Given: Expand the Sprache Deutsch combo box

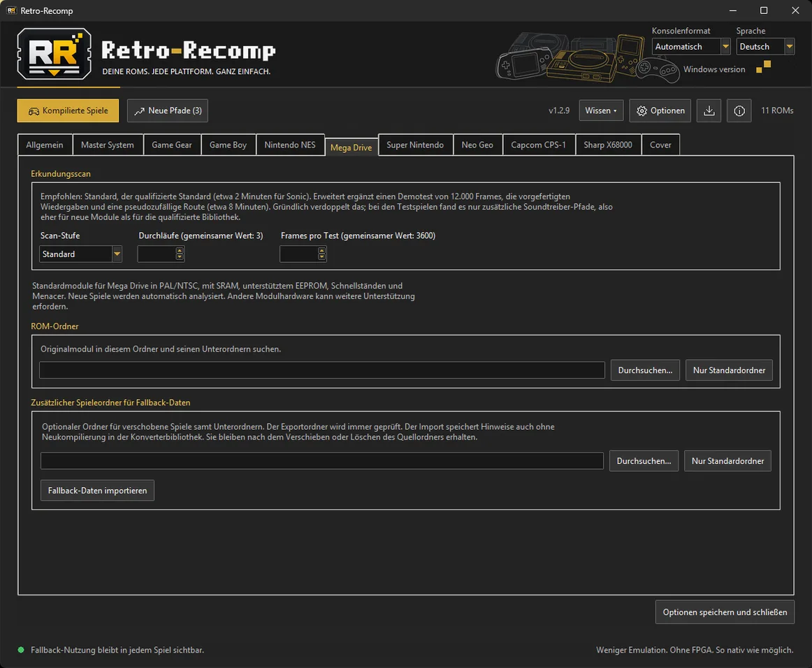Looking at the screenshot, I should pos(765,47).
